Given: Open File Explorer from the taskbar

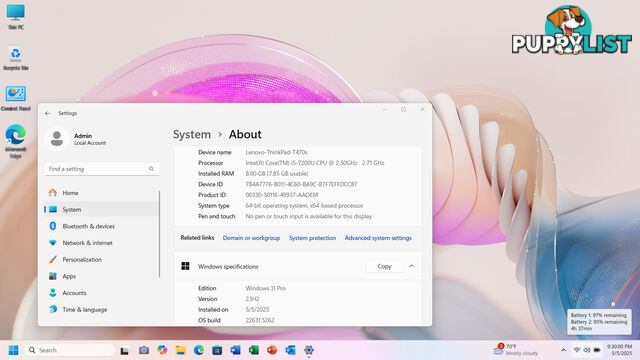Looking at the screenshot, I should (x=180, y=350).
